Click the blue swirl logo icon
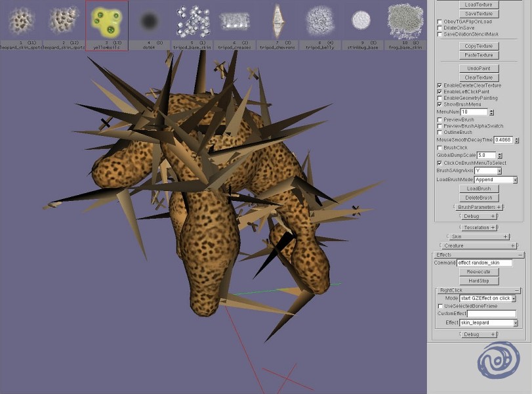 (x=499, y=361)
